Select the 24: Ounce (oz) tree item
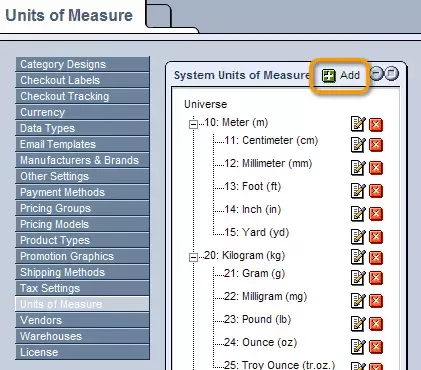Image resolution: width=421 pixels, height=370 pixels. pos(261,343)
